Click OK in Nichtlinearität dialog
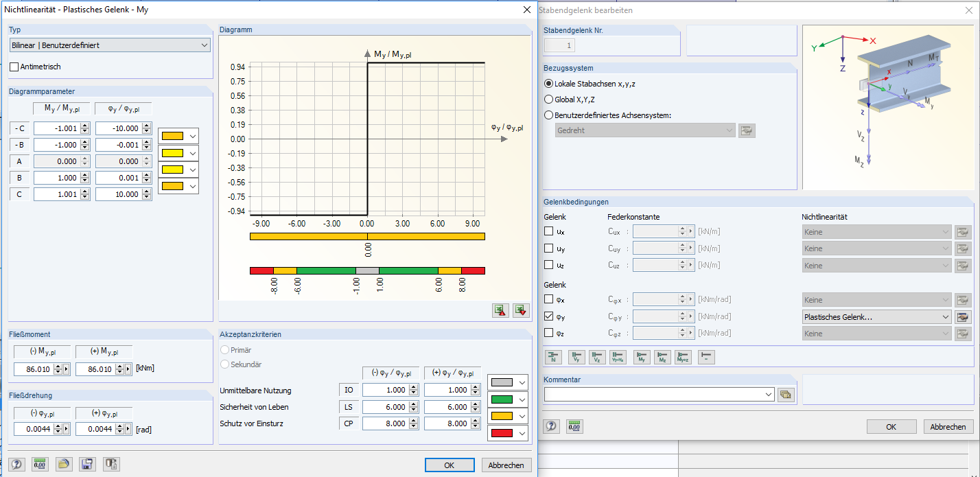This screenshot has width=980, height=477. pos(449,465)
